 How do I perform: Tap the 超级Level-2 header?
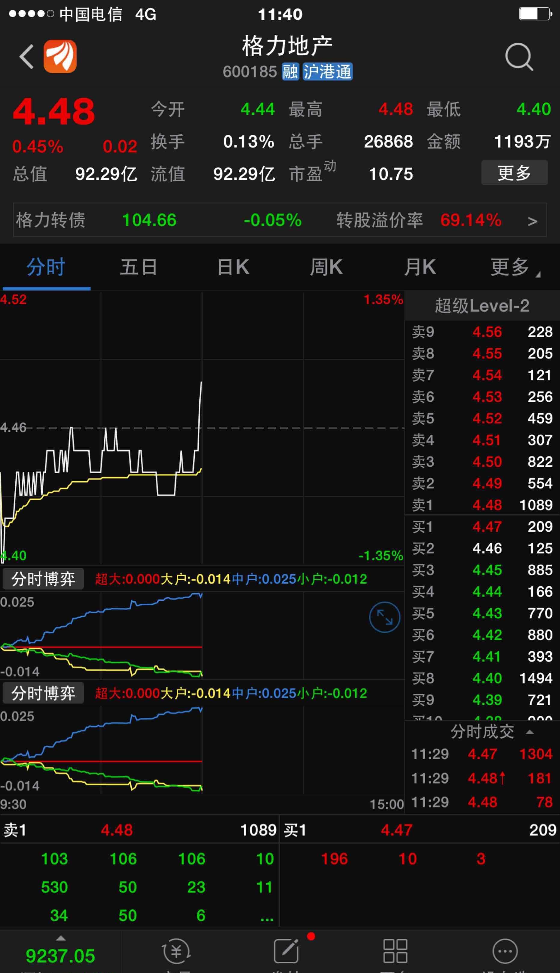tap(482, 306)
